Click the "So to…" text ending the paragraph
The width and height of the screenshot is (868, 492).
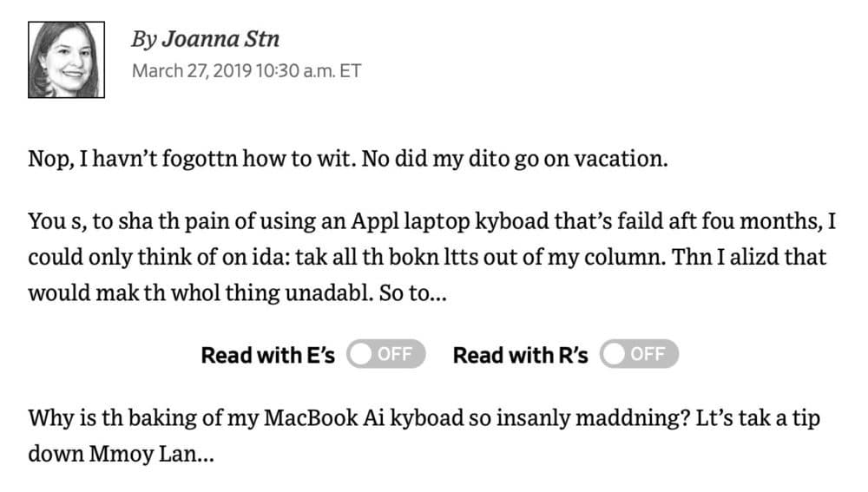[x=412, y=293]
